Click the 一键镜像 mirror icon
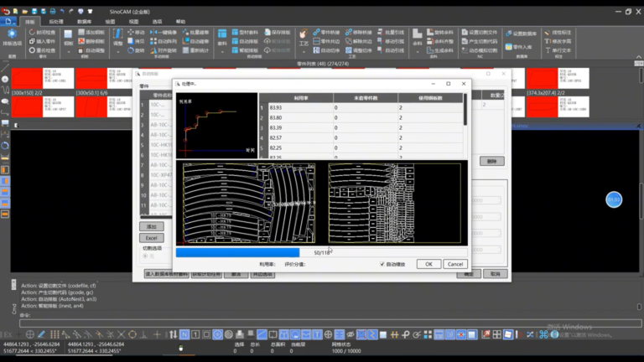This screenshot has width=644, height=362. [153, 32]
